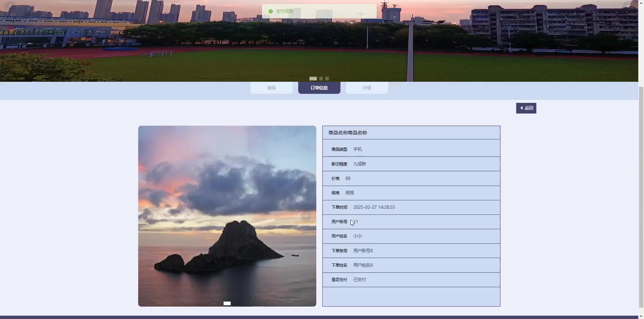Show previous product photo with left arrow

coord(148,216)
